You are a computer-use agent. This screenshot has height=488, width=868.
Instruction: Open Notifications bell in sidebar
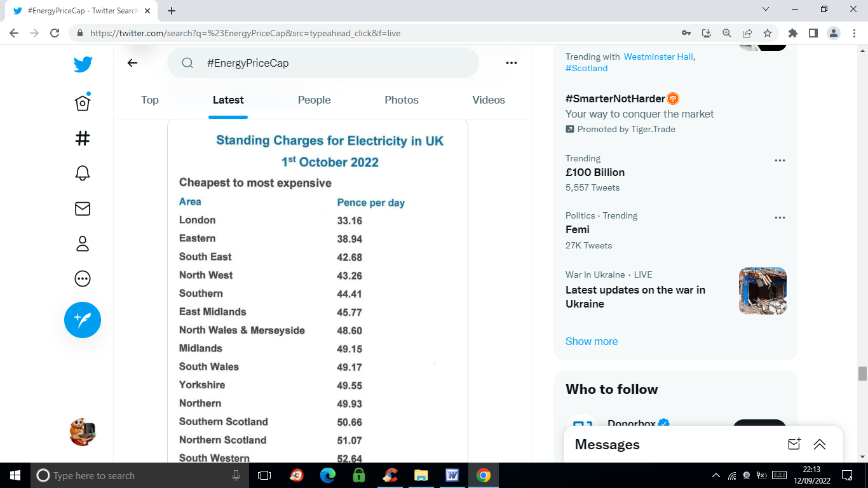coord(83,173)
